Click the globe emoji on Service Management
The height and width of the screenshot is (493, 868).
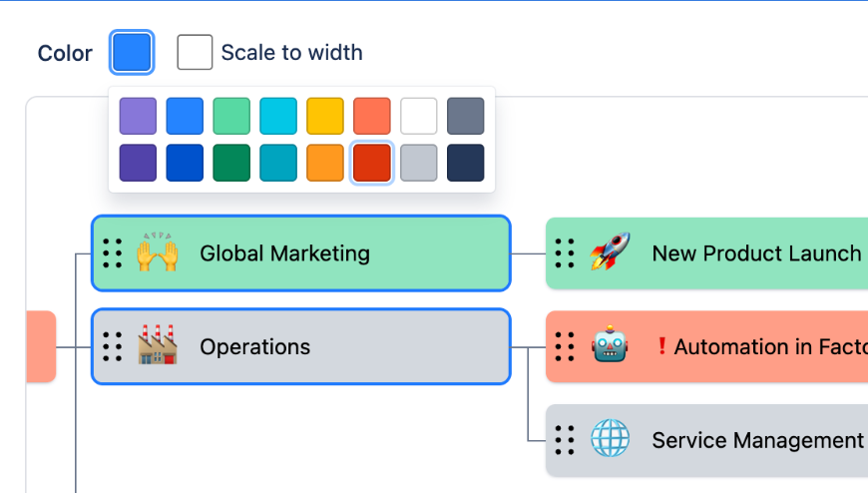click(609, 439)
